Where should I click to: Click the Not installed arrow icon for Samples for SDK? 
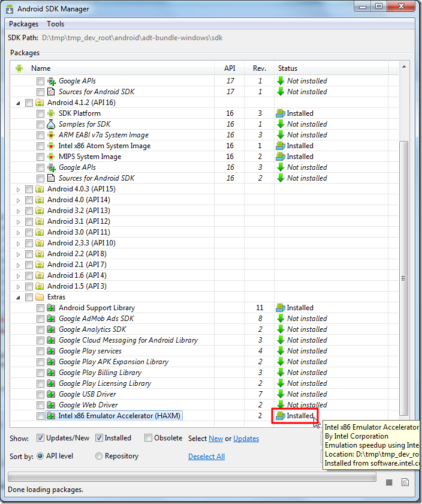pos(281,124)
